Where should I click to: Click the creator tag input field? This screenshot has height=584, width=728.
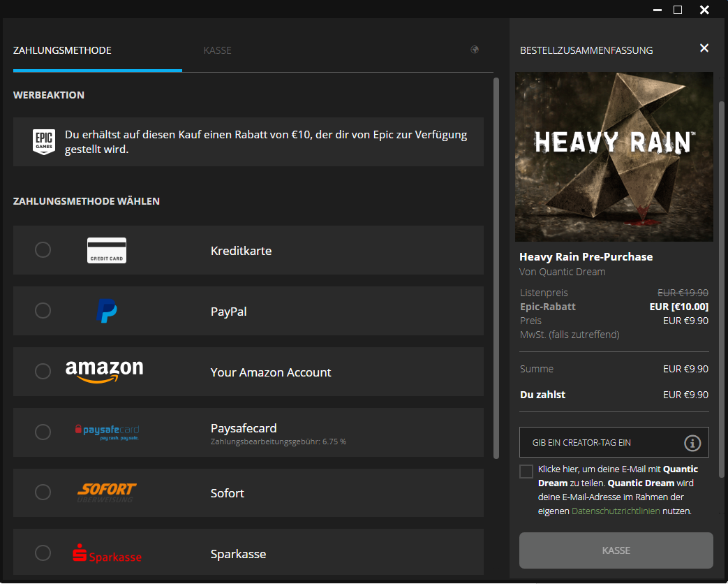click(x=614, y=442)
